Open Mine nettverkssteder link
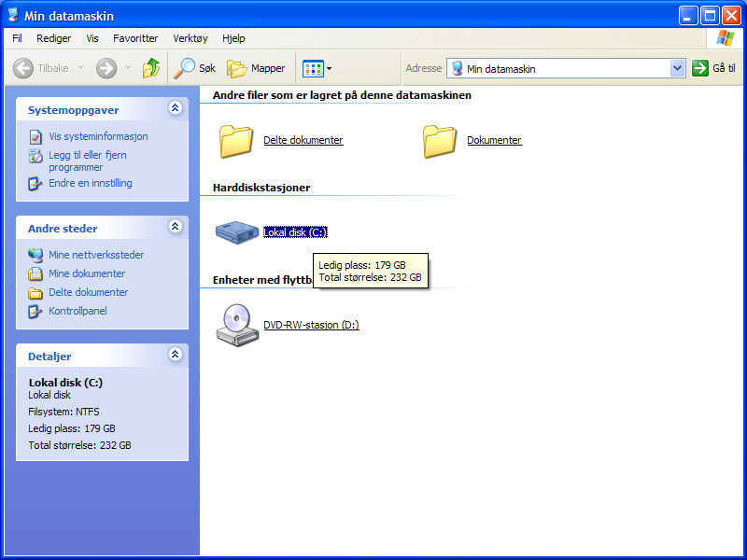This screenshot has height=560, width=747. (96, 255)
